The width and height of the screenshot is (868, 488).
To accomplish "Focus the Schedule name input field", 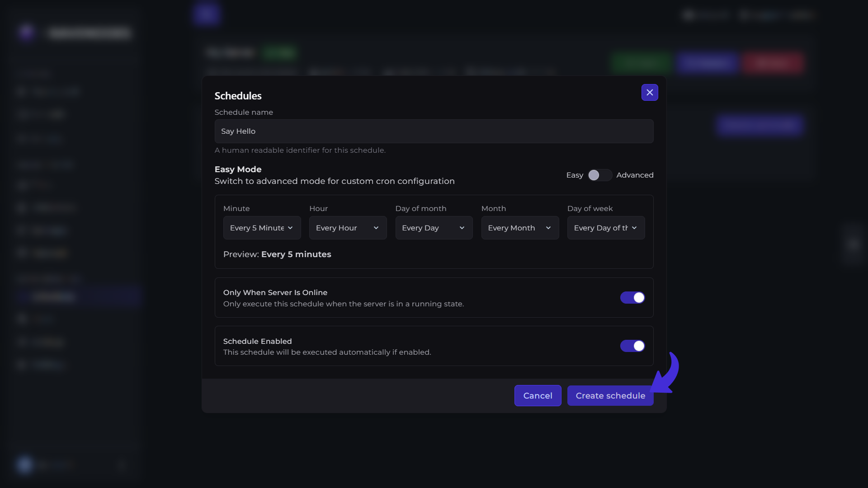I will point(434,131).
